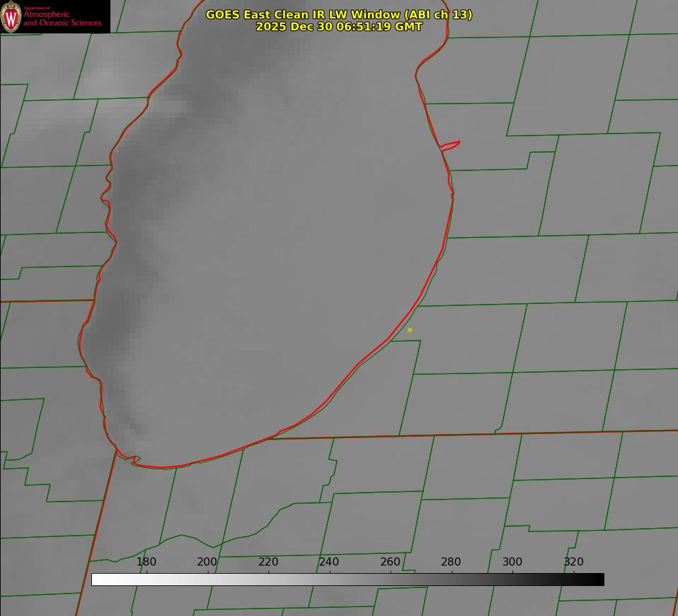
Task: Click the grayscale temperature colorbar
Action: coord(348,579)
